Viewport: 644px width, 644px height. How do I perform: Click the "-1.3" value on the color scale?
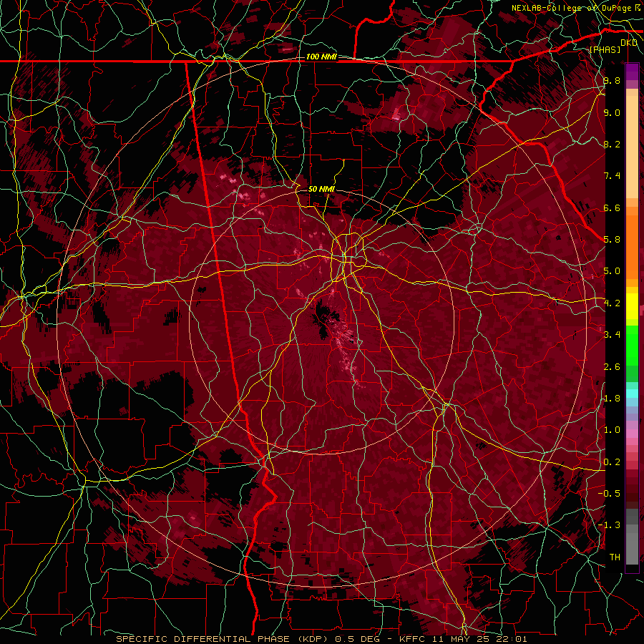tap(609, 525)
